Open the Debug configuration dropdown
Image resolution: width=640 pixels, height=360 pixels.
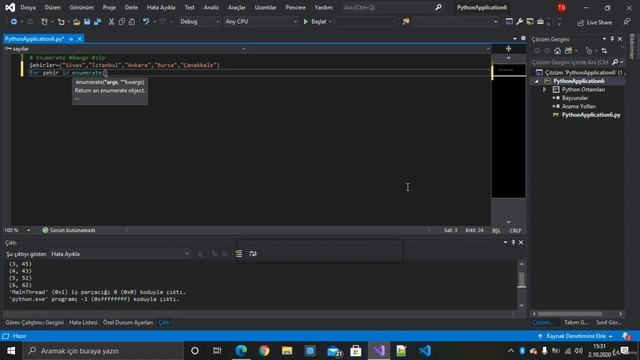(199, 22)
